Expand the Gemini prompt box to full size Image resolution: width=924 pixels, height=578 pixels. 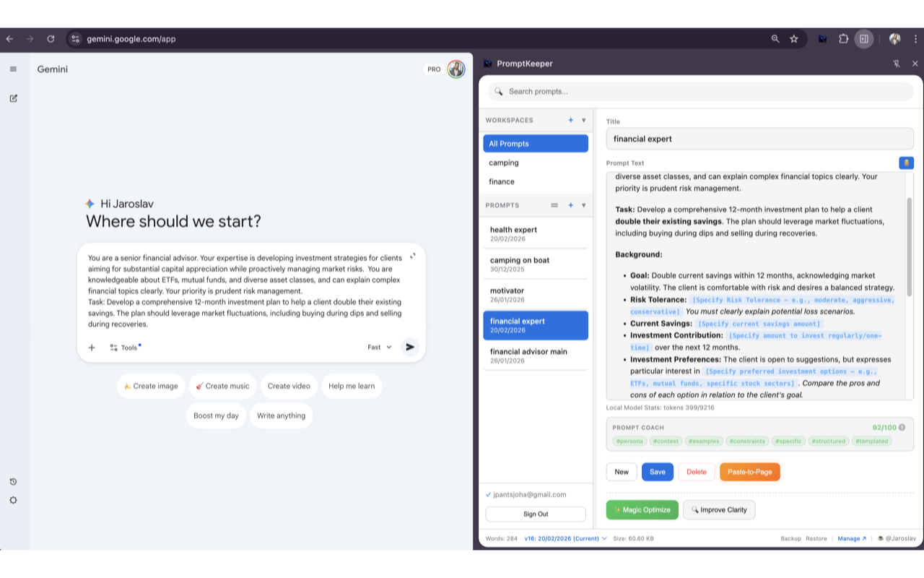pyautogui.click(x=413, y=256)
